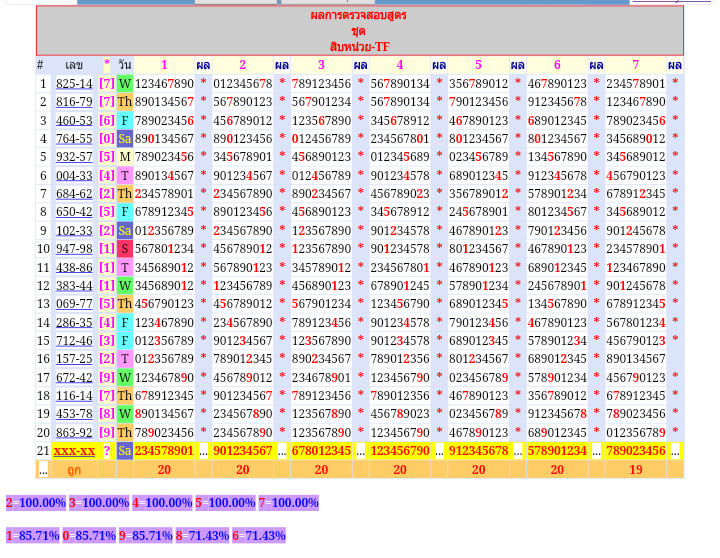This screenshot has width=720, height=558.
Task: Select the 9=85.71% statistic badge
Action: [x=146, y=535]
